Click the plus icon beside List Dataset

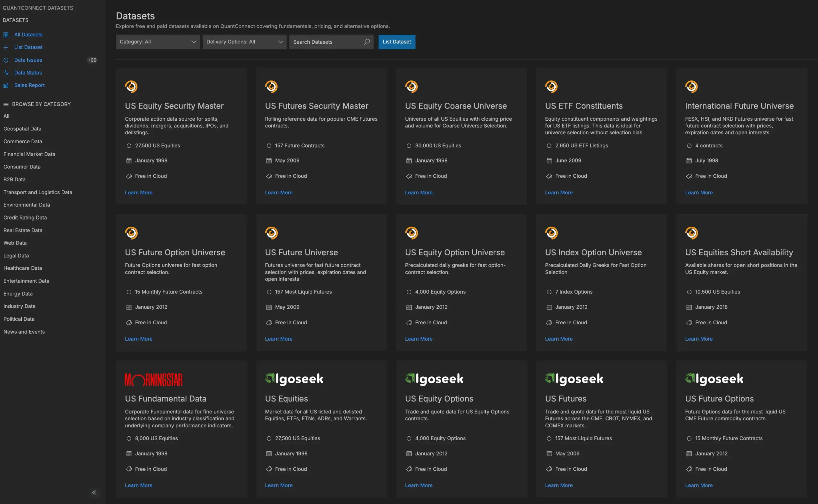(x=6, y=47)
